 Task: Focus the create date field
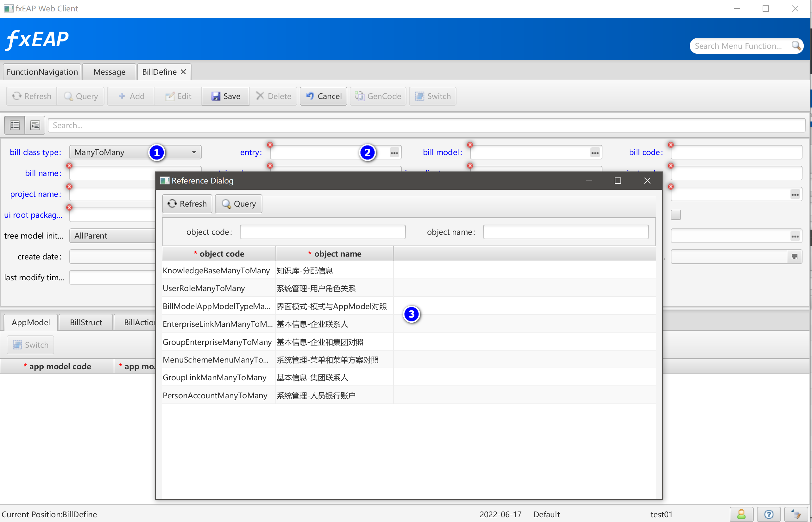(112, 257)
